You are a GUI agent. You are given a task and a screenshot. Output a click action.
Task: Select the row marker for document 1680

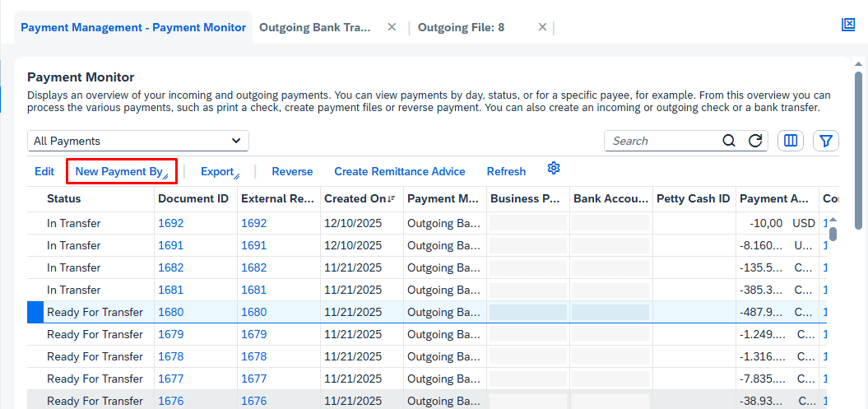point(35,312)
